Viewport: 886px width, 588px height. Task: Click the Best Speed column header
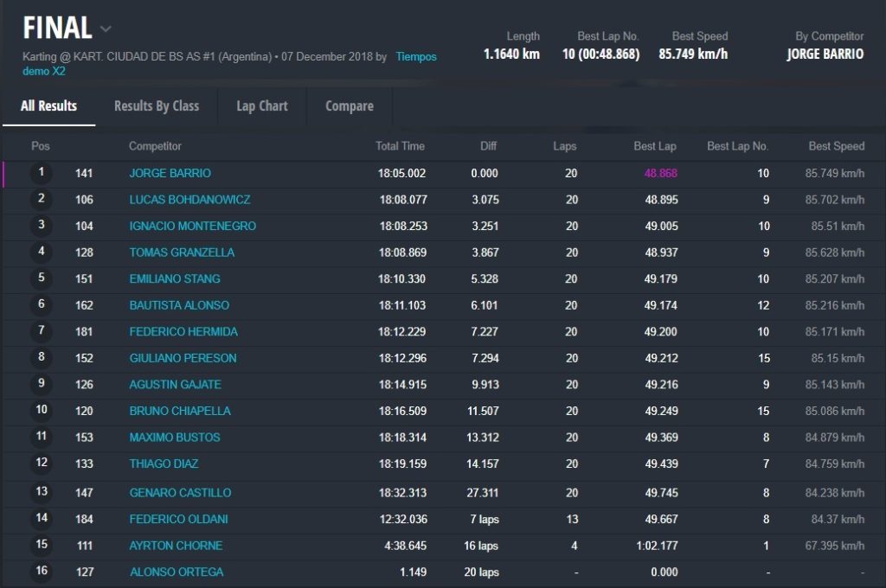click(x=836, y=146)
